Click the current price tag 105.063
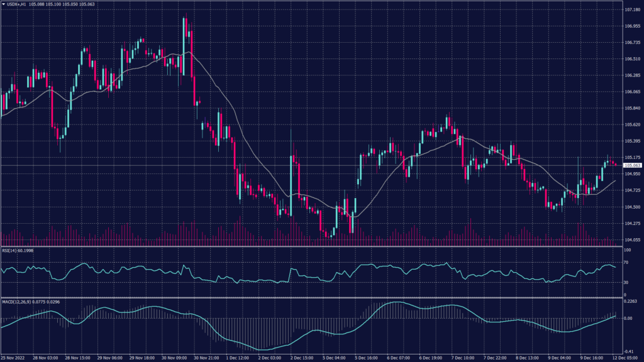The image size is (644, 362). pos(631,165)
